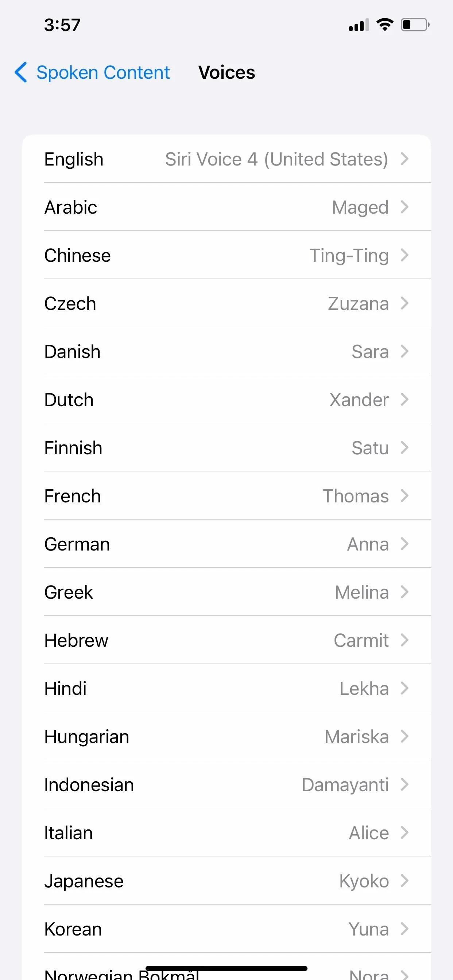Viewport: 453px width, 980px height.
Task: Open Japanese voice Kyoko
Action: pos(226,881)
